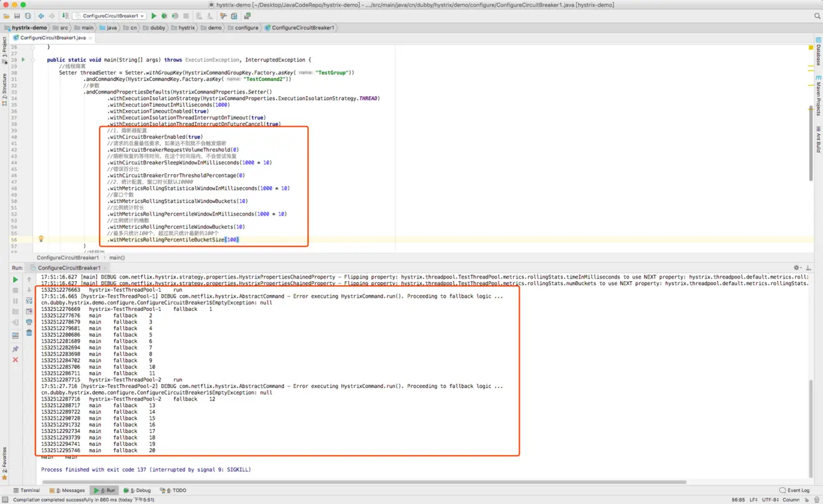Image resolution: width=823 pixels, height=504 pixels.
Task: Open Run panel settings gear
Action: pyautogui.click(x=798, y=268)
